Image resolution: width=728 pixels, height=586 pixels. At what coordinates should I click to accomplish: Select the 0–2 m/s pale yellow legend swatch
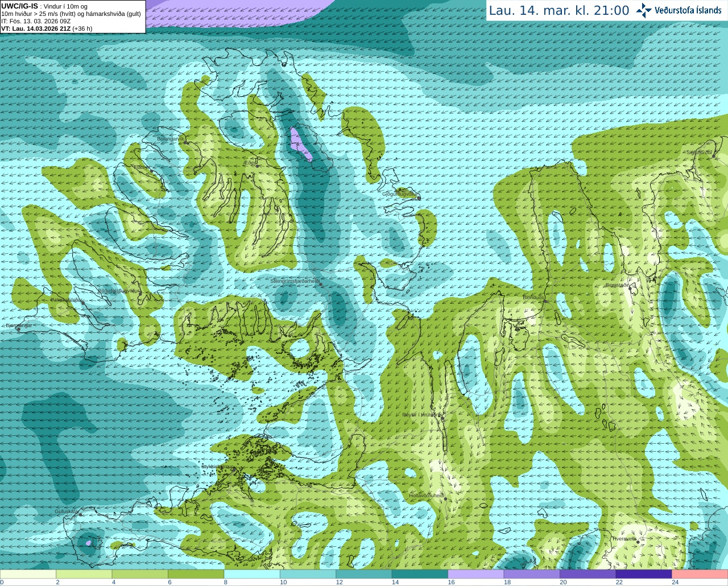click(28, 574)
